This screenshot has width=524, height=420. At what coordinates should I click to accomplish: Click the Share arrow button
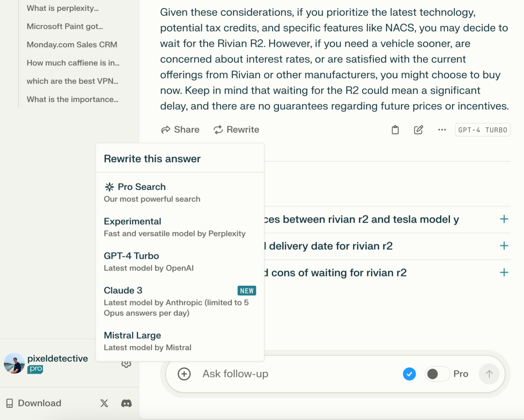coord(180,130)
